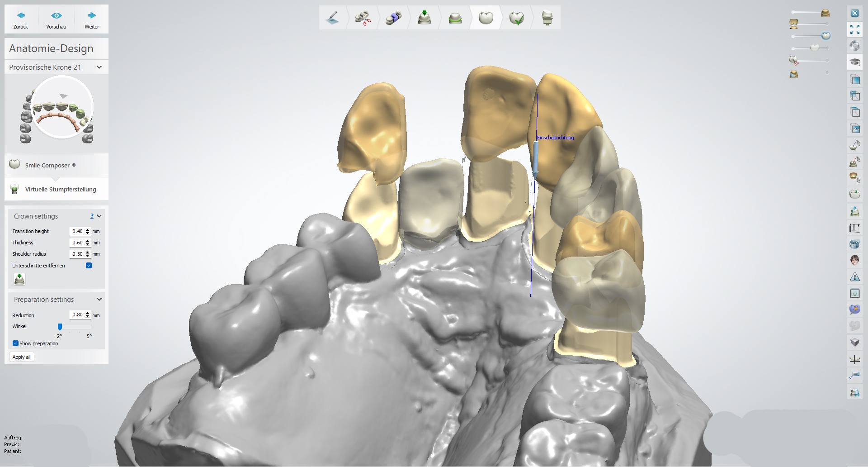Click the scissors cut-model wizard step

pyautogui.click(x=363, y=18)
